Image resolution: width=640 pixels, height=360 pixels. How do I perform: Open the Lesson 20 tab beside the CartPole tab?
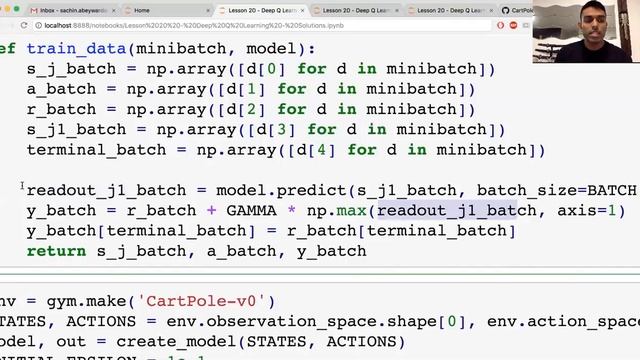coord(451,10)
